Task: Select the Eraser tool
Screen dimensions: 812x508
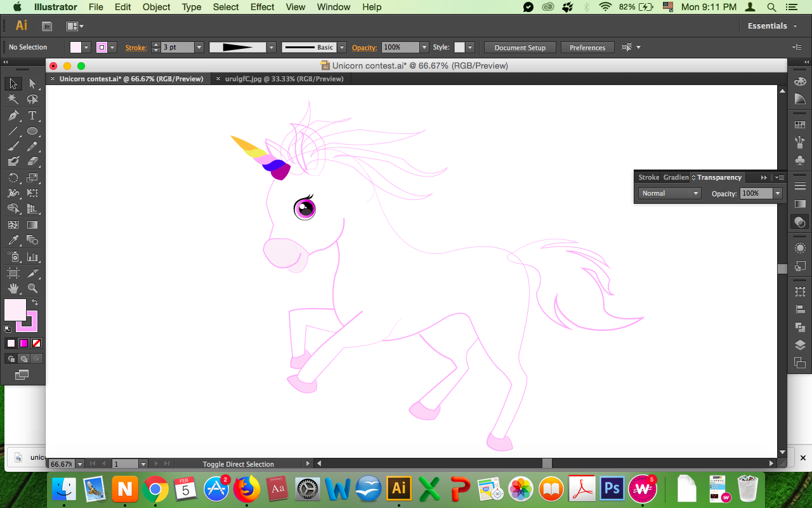Action: (x=32, y=162)
